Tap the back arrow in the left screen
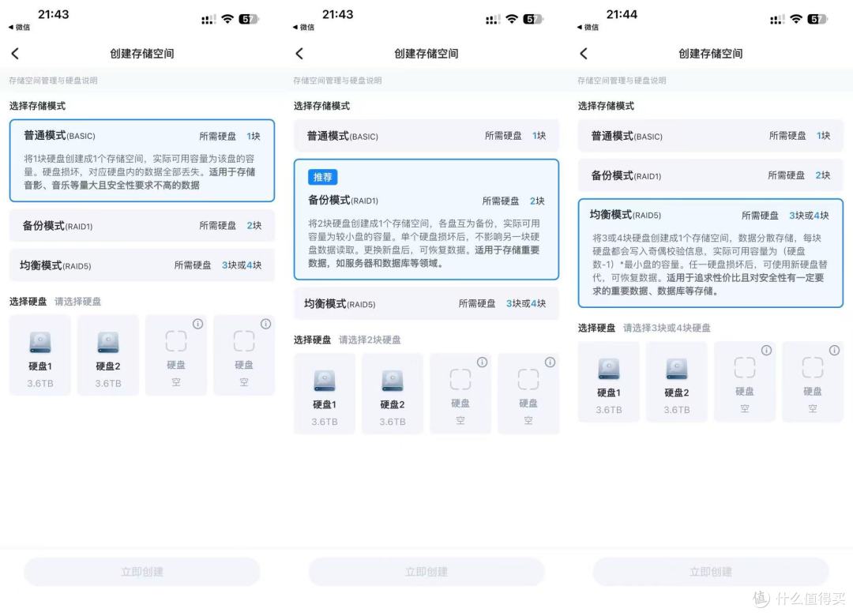The width and height of the screenshot is (853, 616). 15,54
